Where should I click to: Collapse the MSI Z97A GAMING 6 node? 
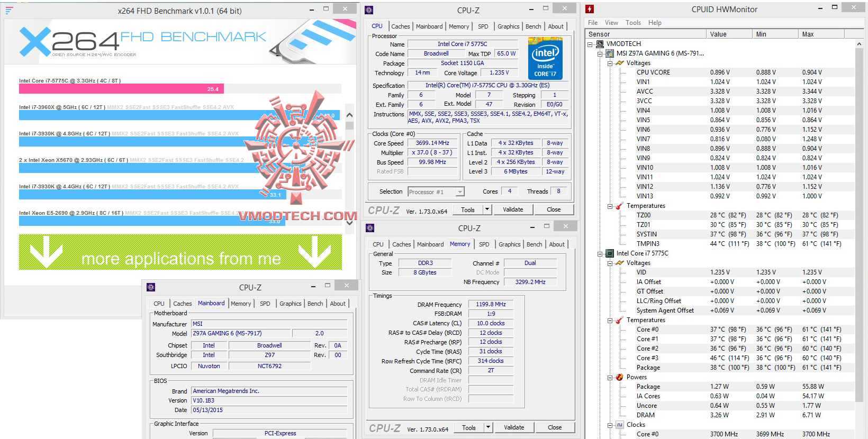click(600, 54)
